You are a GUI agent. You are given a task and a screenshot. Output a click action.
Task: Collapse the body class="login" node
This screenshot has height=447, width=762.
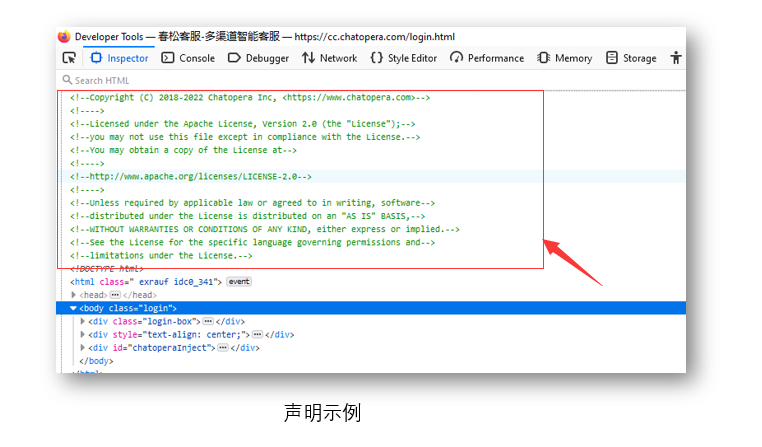[73, 308]
